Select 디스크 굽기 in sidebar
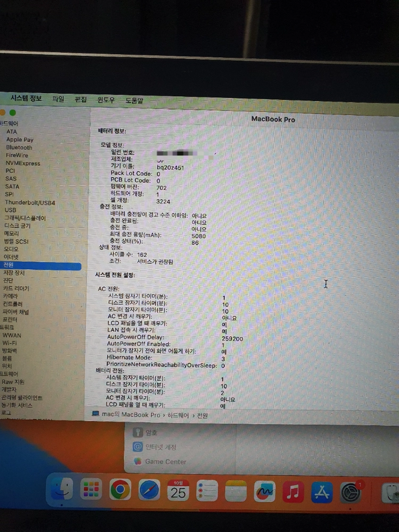Image resolution: width=399 pixels, height=532 pixels. pyautogui.click(x=18, y=226)
